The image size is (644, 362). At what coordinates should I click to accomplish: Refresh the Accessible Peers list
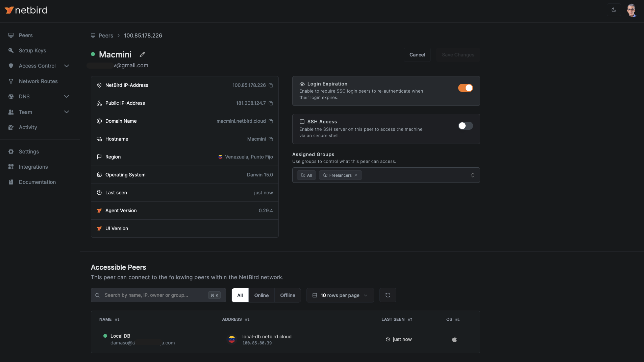[388, 295]
